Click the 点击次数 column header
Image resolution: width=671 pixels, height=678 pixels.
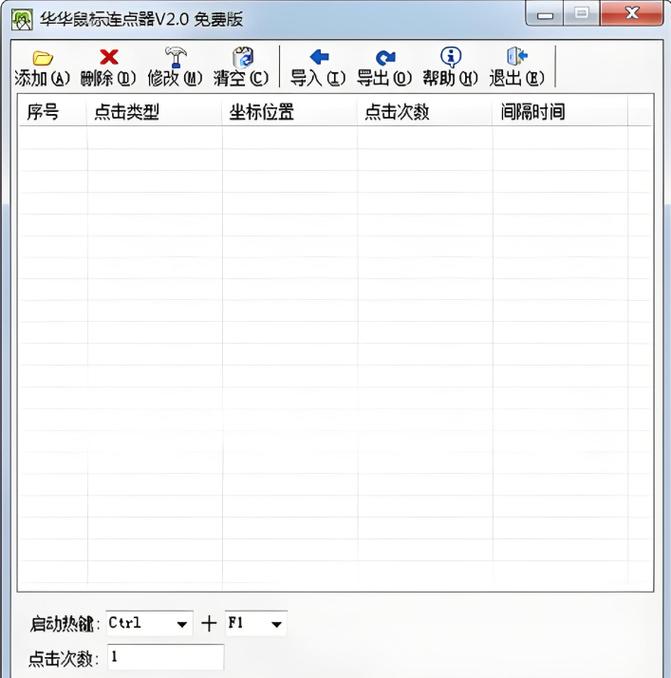425,112
